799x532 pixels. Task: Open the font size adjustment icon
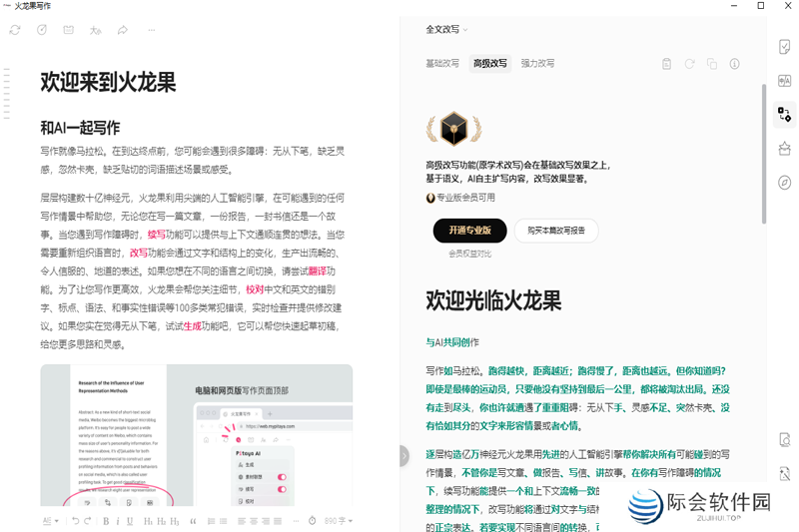(x=95, y=30)
